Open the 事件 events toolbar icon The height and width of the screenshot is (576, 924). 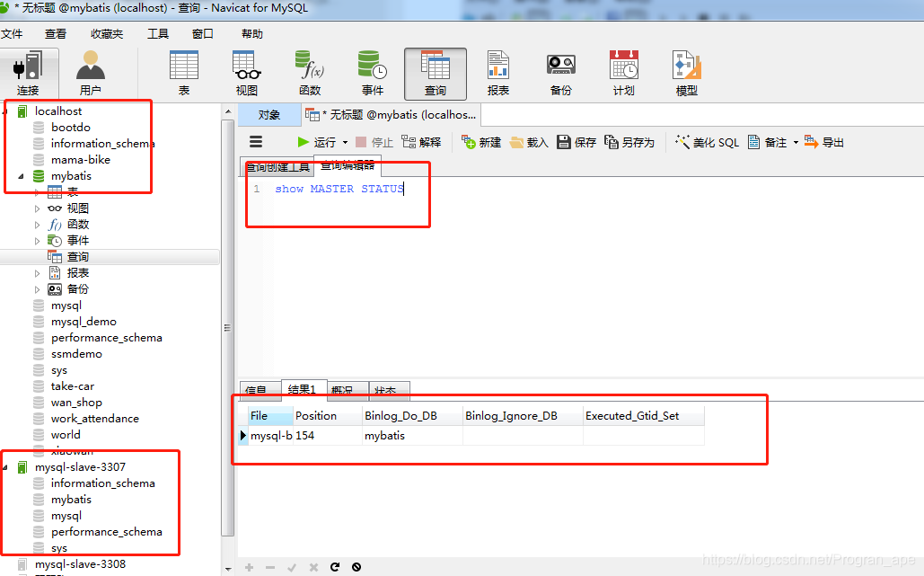point(373,74)
